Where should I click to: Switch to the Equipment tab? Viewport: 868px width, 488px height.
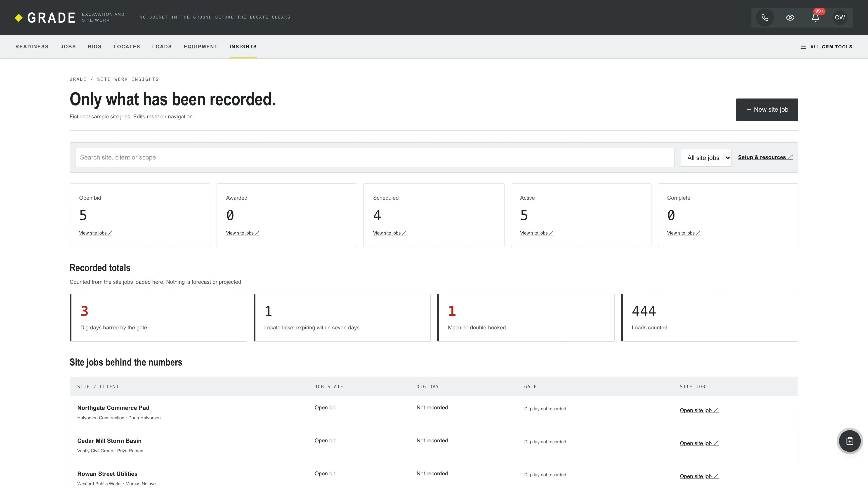[x=201, y=47]
